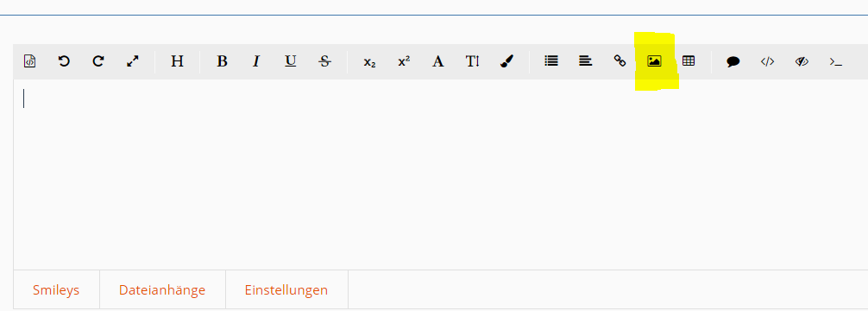Open the Smileys tab
The width and height of the screenshot is (868, 311).
56,290
